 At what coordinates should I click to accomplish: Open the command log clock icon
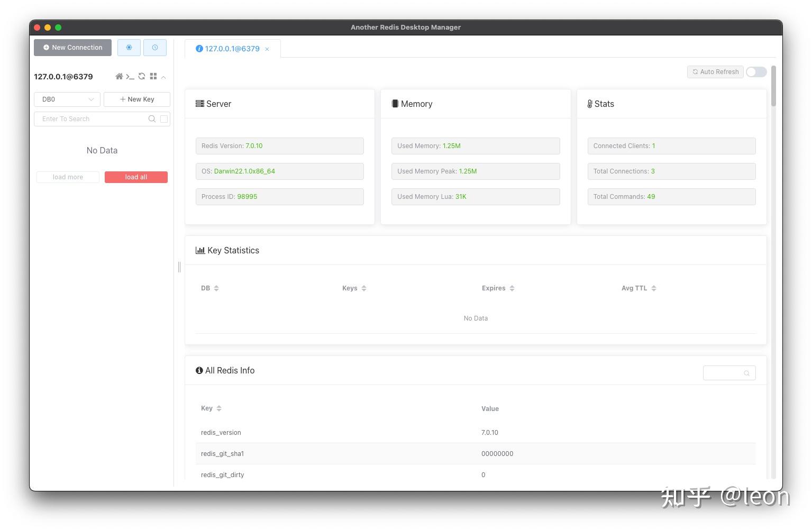tap(155, 48)
